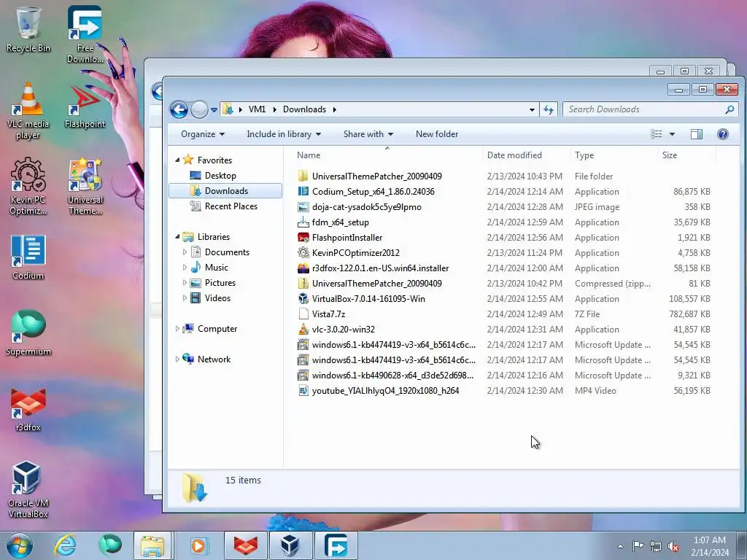Select Downloads in navigation pane
The image size is (747, 560).
[x=225, y=191]
